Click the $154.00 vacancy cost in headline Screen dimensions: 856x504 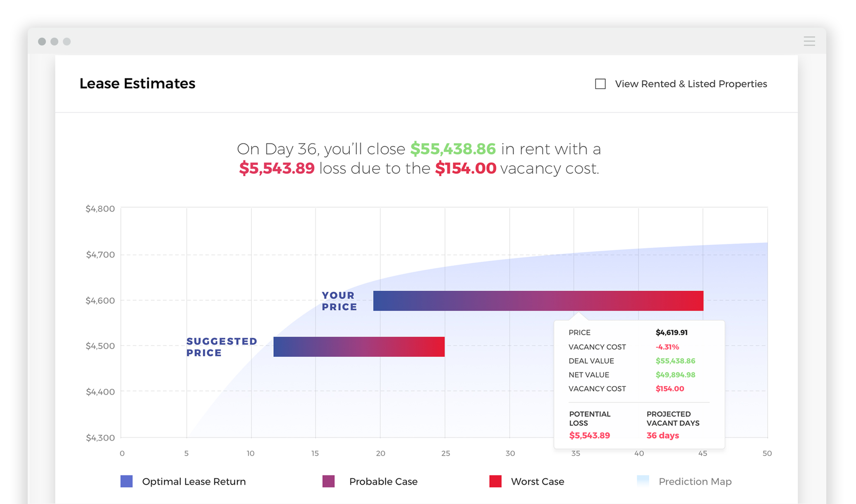pos(465,168)
